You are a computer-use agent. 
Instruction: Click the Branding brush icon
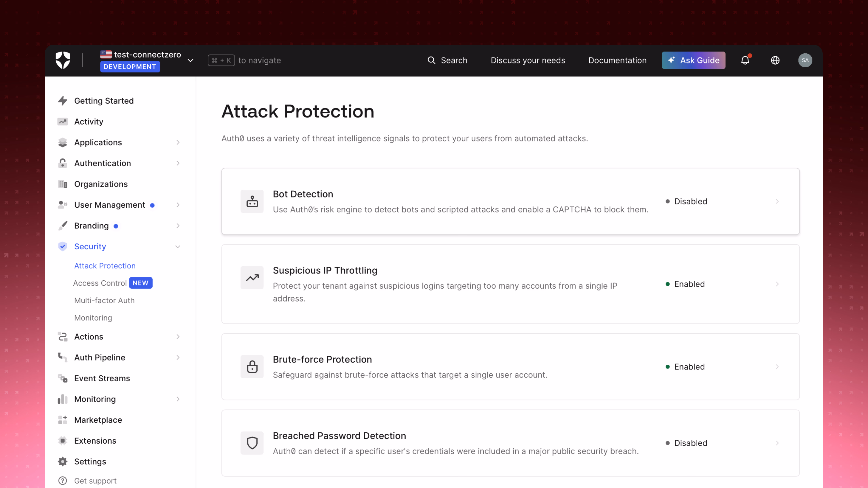63,226
